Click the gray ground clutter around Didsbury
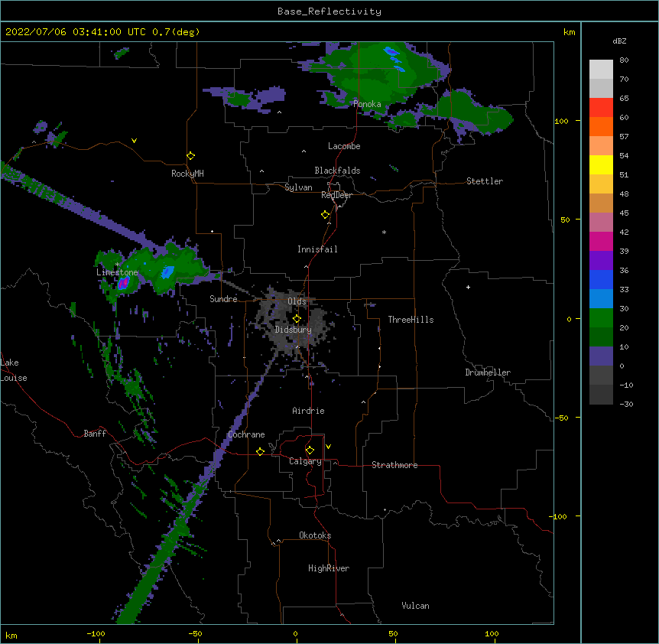The height and width of the screenshot is (644, 659). pyautogui.click(x=294, y=324)
